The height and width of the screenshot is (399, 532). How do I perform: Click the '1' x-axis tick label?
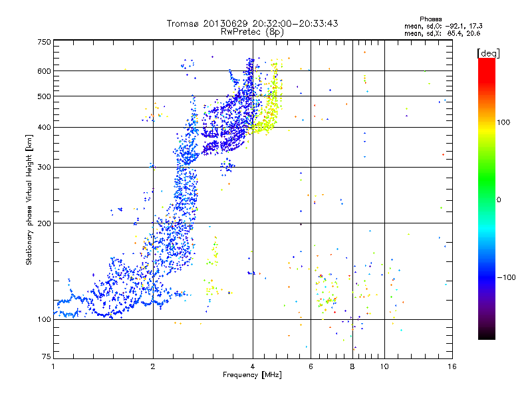coord(53,366)
